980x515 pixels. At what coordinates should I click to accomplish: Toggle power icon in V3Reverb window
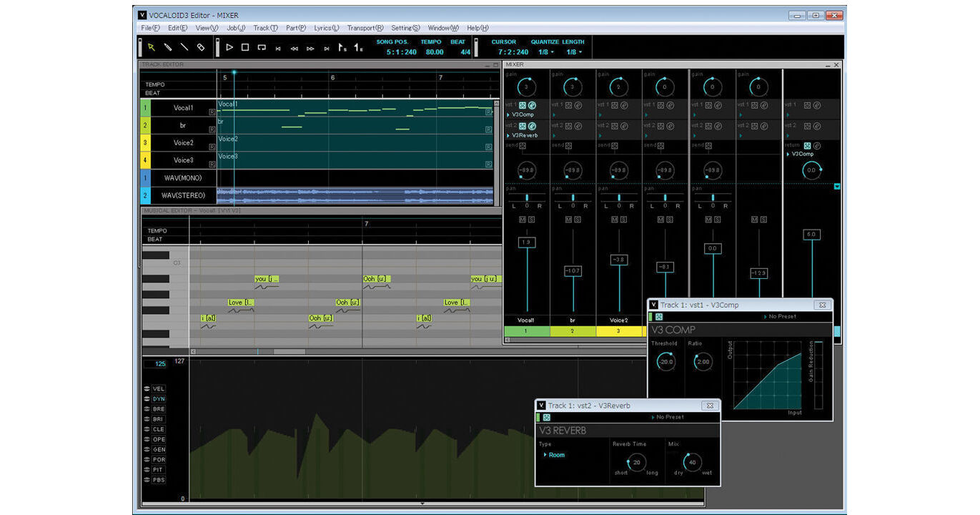tap(547, 417)
